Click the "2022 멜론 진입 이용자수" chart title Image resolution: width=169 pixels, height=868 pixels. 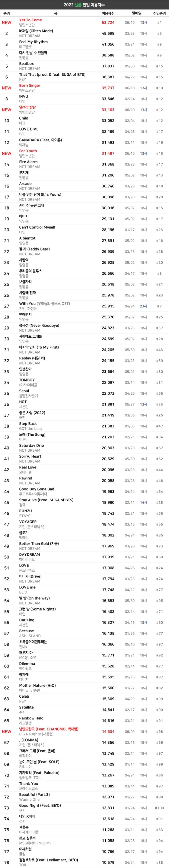pos(84,5)
